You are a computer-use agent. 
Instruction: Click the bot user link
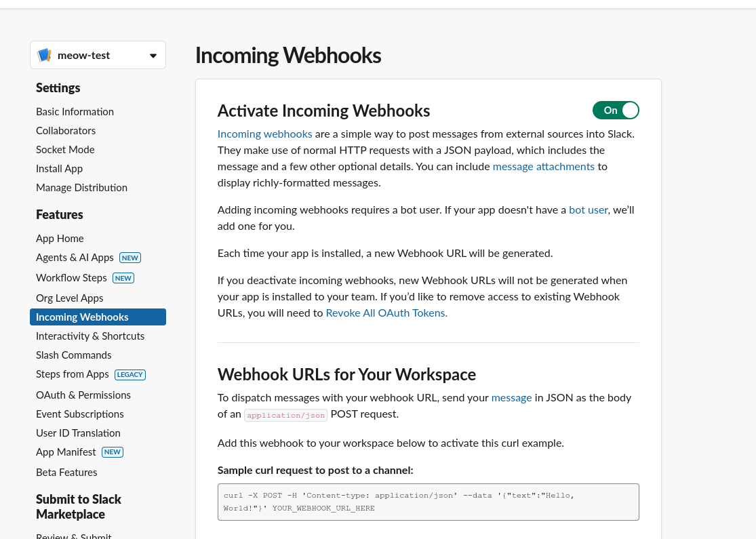(588, 210)
